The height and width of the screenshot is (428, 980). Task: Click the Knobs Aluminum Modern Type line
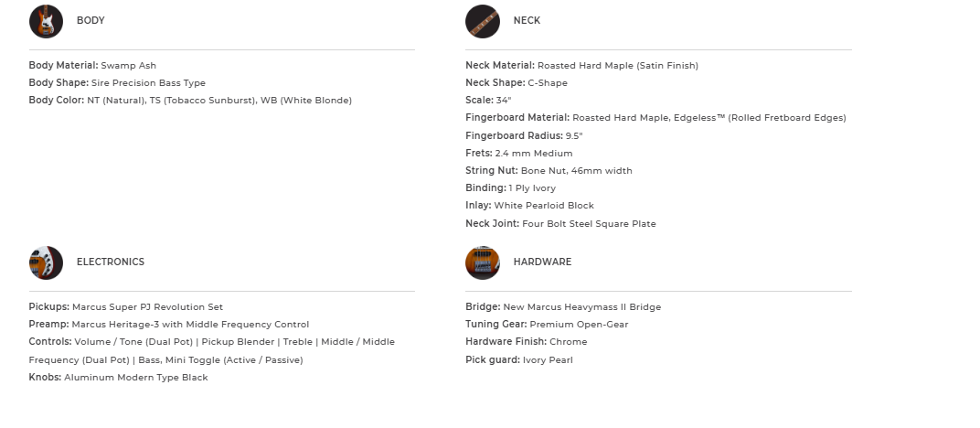pos(119,378)
